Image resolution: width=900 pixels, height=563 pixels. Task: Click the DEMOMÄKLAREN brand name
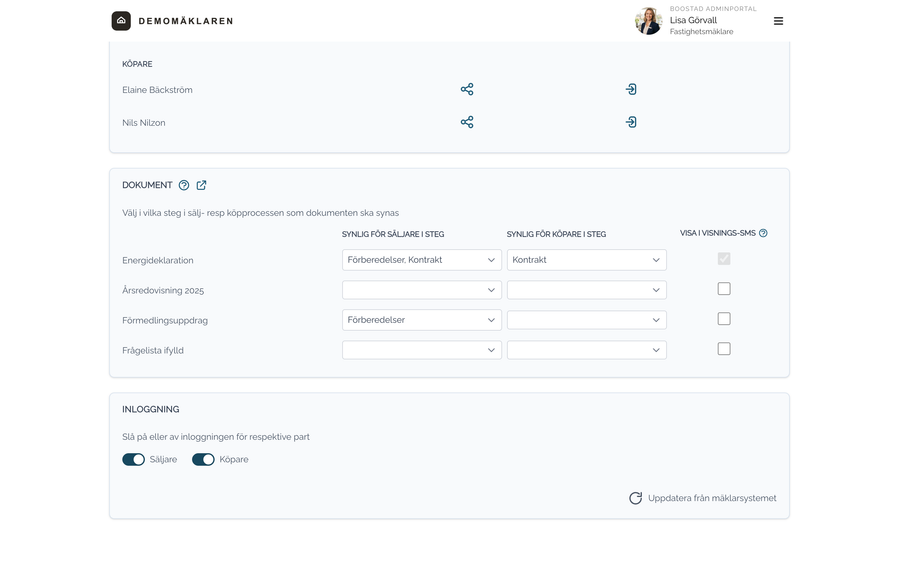click(x=186, y=21)
